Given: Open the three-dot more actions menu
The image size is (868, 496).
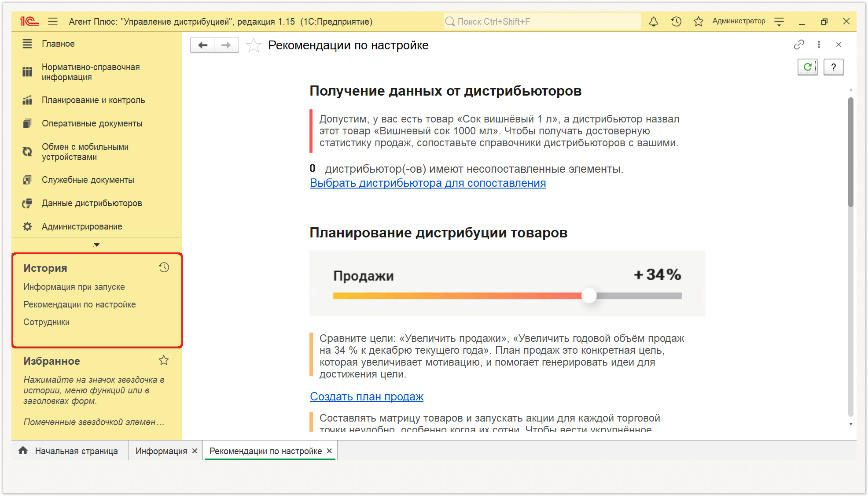Looking at the screenshot, I should tap(819, 44).
